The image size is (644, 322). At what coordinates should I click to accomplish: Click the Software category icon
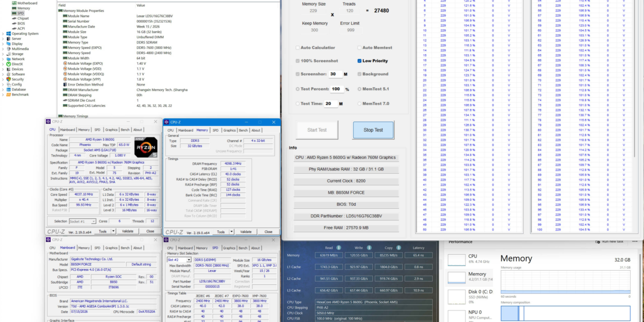[9, 74]
